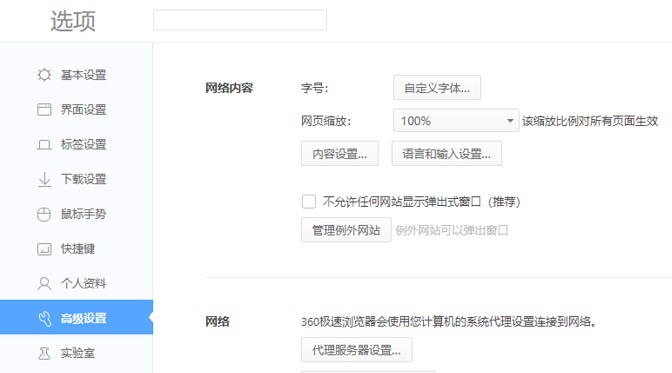Click the keyboard shortcut icon beside 快捷键
The height and width of the screenshot is (373, 672).
[x=44, y=249]
